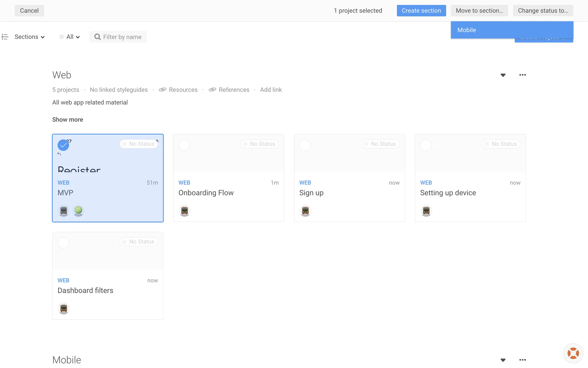Select the Dashboard filters project checkbox
This screenshot has height=368, width=588.
pyautogui.click(x=63, y=243)
